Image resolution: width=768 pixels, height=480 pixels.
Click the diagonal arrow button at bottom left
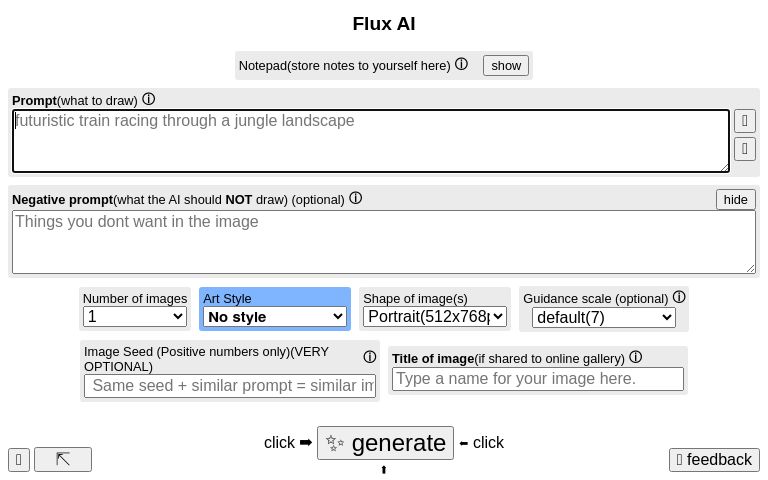pos(63,459)
